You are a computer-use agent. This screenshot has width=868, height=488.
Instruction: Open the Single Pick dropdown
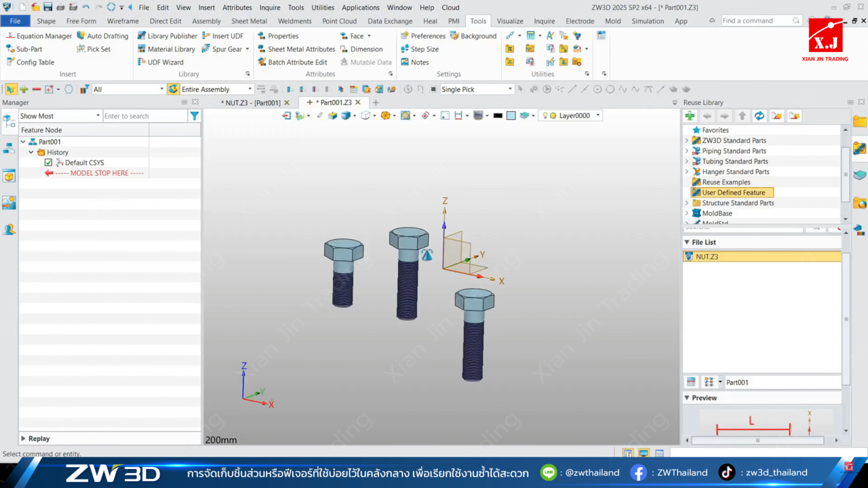pyautogui.click(x=510, y=89)
